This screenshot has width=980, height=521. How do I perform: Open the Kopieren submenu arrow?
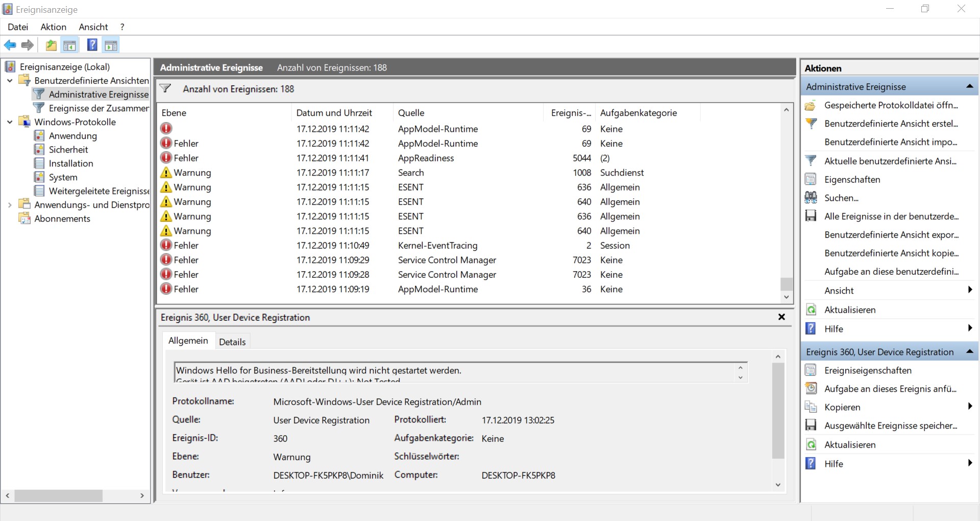[x=970, y=407]
